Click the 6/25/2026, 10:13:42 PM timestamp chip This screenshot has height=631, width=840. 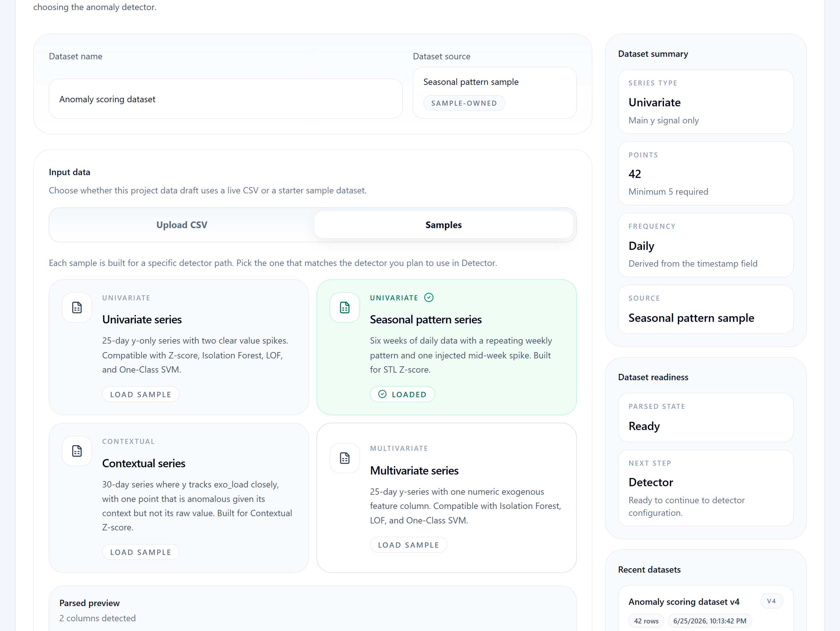pyautogui.click(x=710, y=621)
